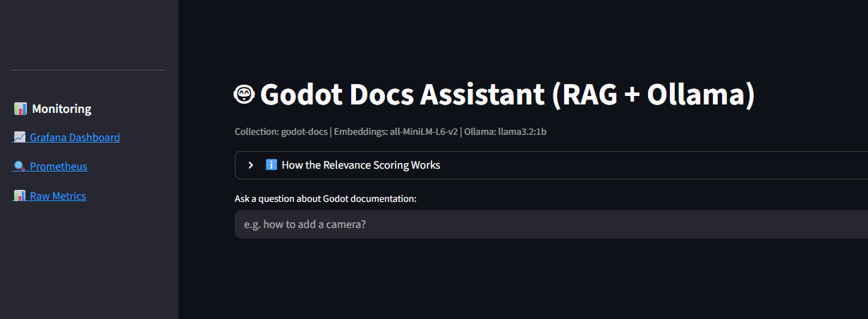This screenshot has height=319, width=868.
Task: Expand How the Relevance Scoring Works
Action: click(551, 165)
